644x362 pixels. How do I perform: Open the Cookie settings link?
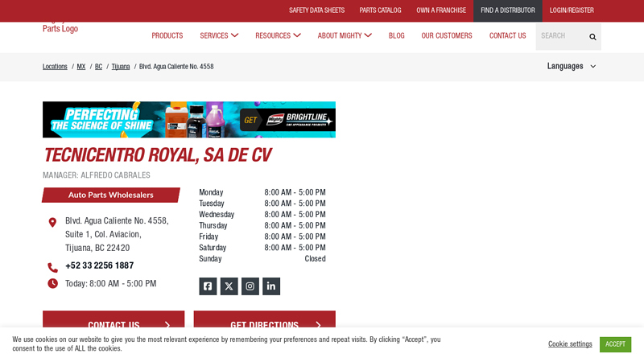coord(570,344)
